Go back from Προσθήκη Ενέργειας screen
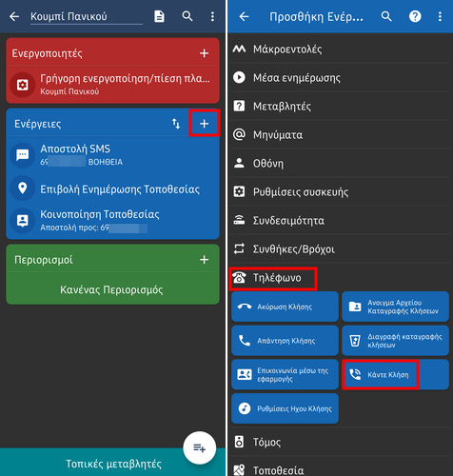 click(244, 16)
